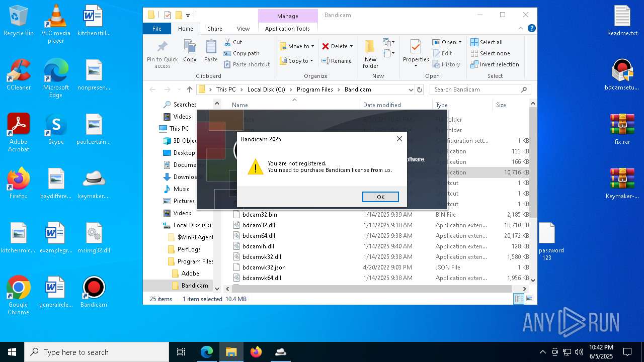Click File Explorer taskbar icon
The image size is (644, 362).
click(x=231, y=352)
